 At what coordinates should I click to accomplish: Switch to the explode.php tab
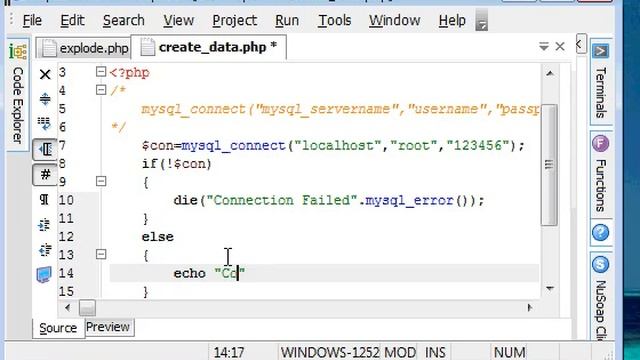pos(84,48)
